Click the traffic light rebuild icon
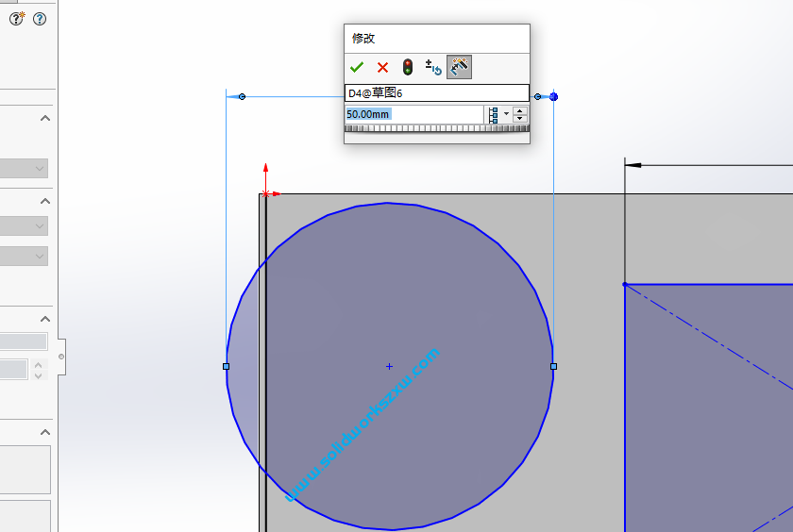 coord(408,67)
